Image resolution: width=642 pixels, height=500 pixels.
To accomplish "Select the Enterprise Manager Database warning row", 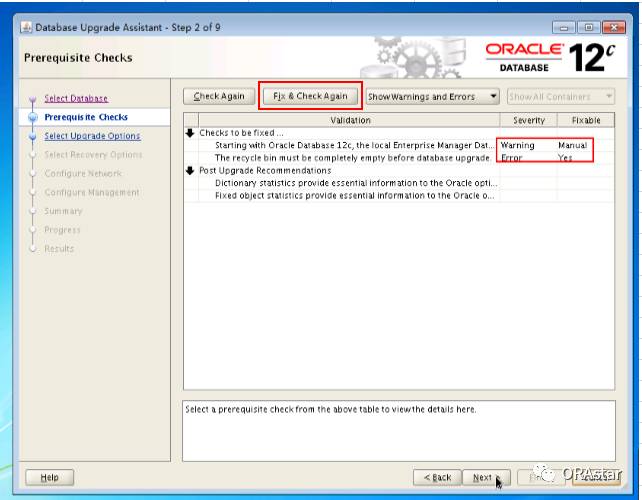I will 399,145.
